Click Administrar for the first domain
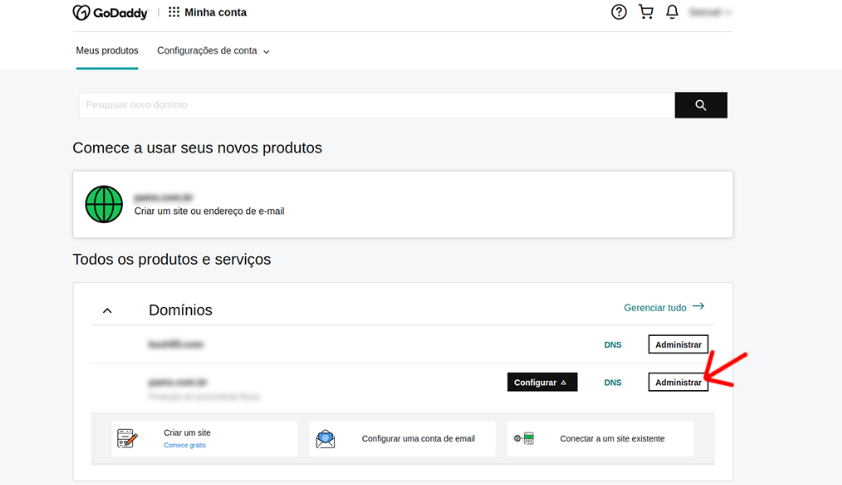This screenshot has width=842, height=485. (678, 344)
